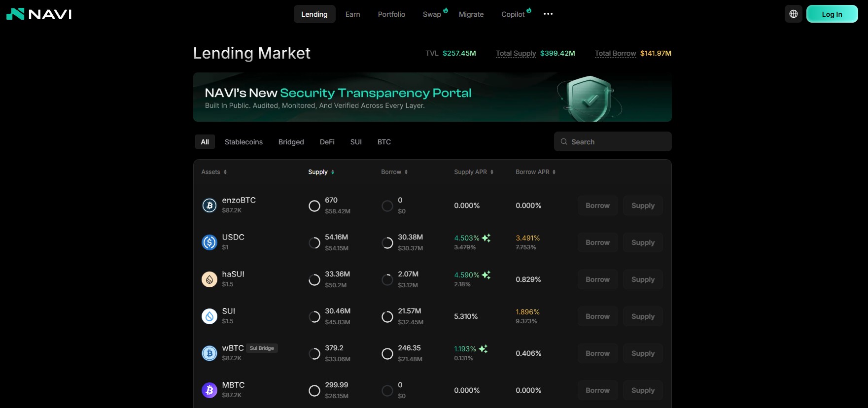Click Borrow for SUI row
This screenshot has height=408, width=868.
(x=598, y=316)
